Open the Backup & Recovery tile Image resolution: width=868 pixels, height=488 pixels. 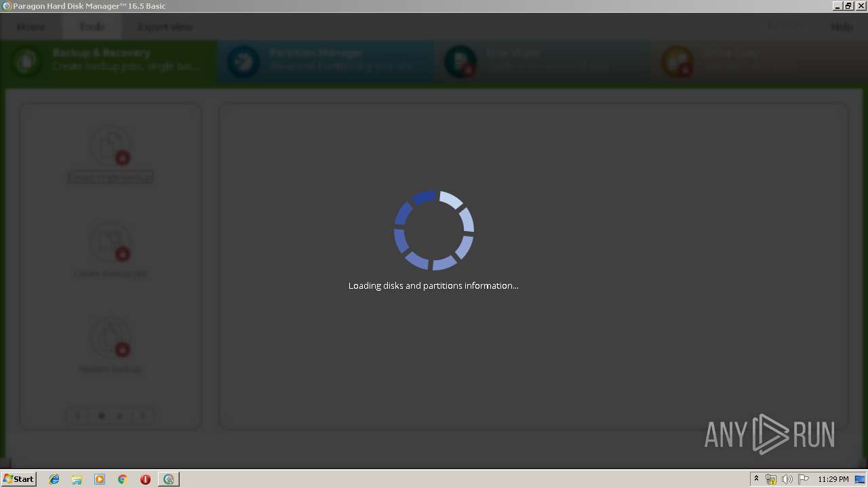coord(108,61)
